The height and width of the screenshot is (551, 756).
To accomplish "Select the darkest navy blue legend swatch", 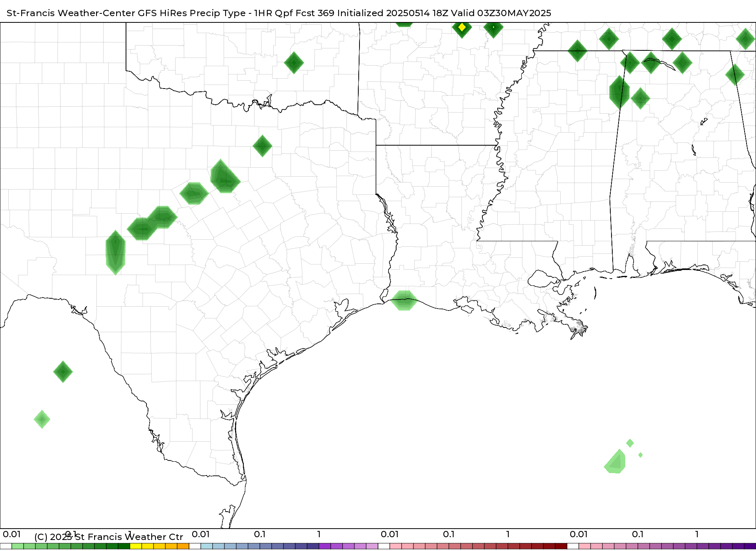I will tap(313, 546).
